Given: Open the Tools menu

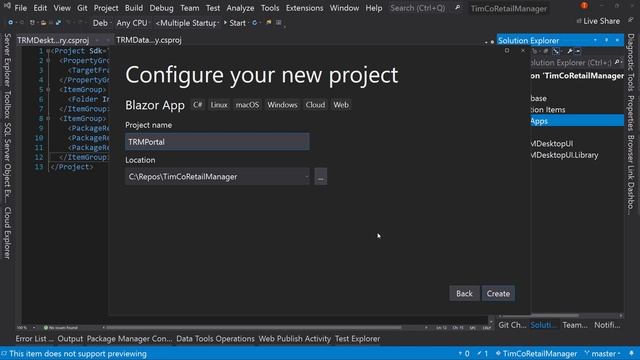Looking at the screenshot, I should tap(270, 8).
